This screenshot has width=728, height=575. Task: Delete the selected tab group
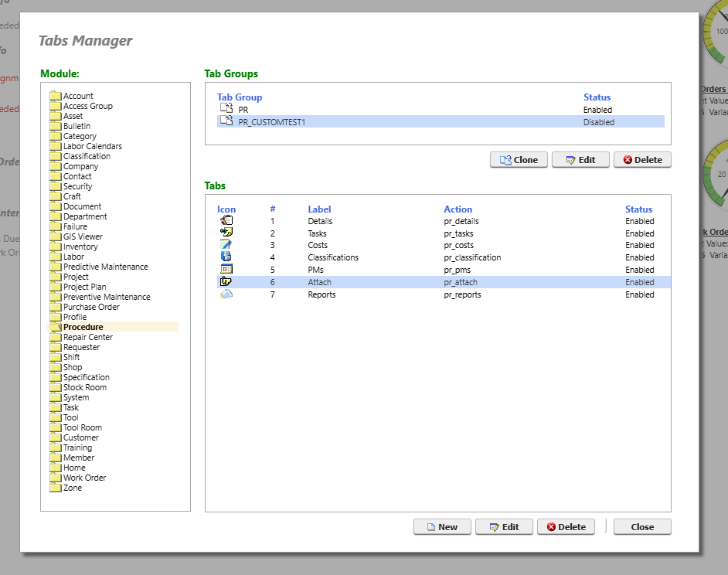click(642, 160)
